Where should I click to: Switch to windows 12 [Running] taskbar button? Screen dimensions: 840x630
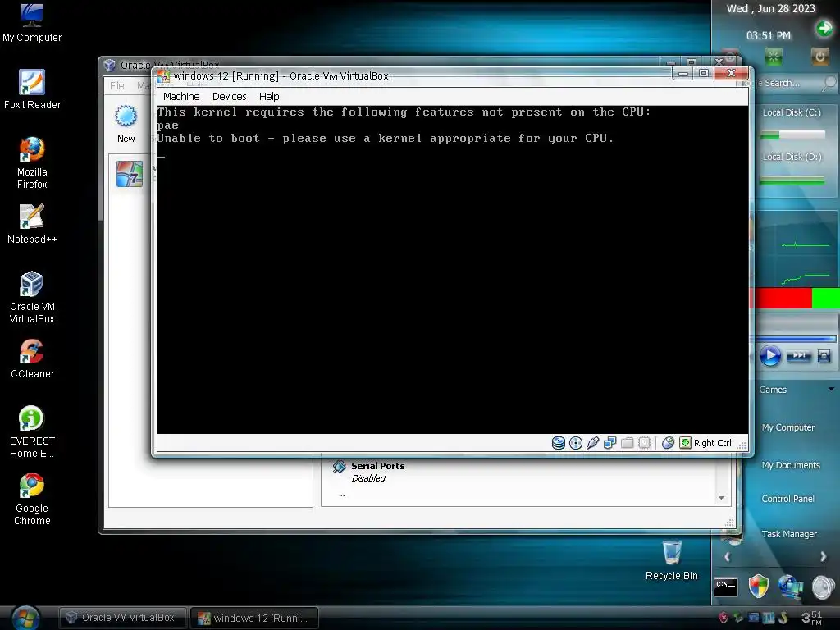(x=254, y=618)
